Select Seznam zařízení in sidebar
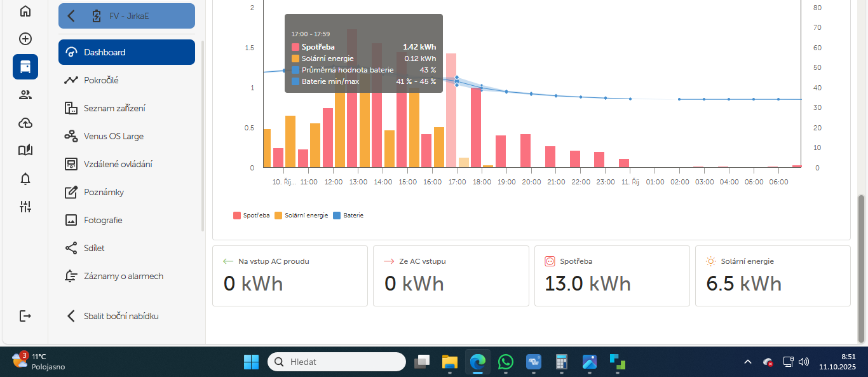 tap(114, 108)
